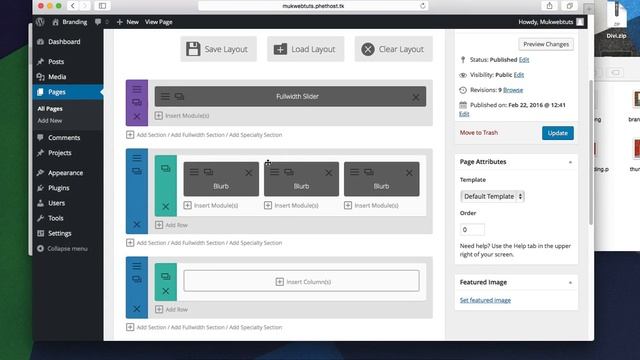Insert module below the second Blurb
This screenshot has height=360, width=640.
click(291, 205)
